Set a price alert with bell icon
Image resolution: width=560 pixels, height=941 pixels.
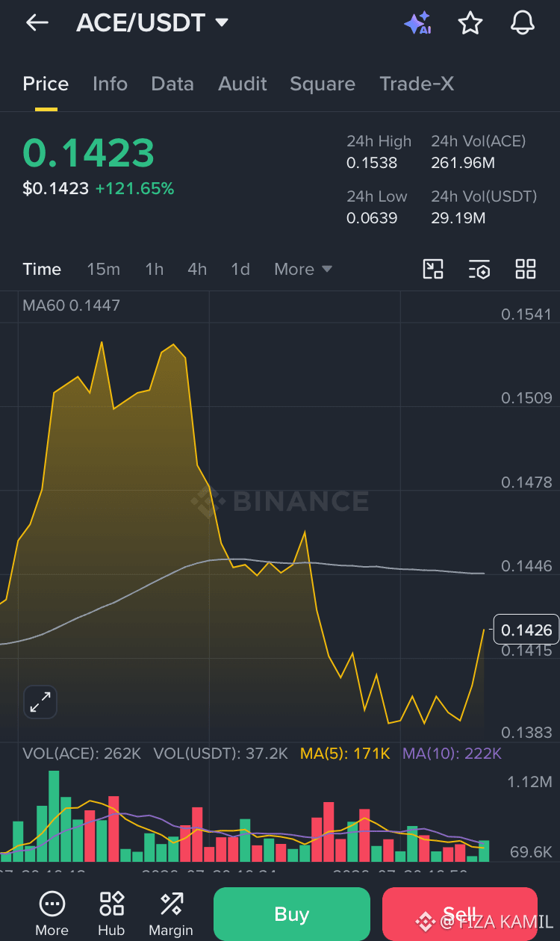click(x=522, y=23)
